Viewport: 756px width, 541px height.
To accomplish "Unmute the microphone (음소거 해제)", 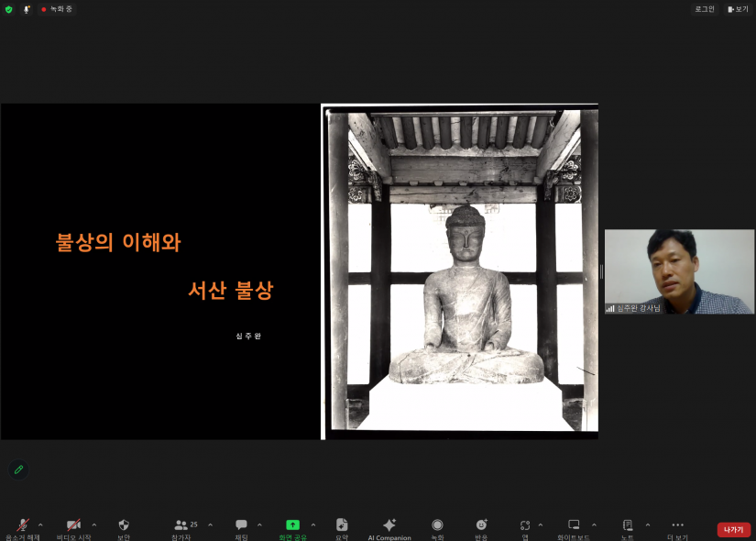I will 22,526.
